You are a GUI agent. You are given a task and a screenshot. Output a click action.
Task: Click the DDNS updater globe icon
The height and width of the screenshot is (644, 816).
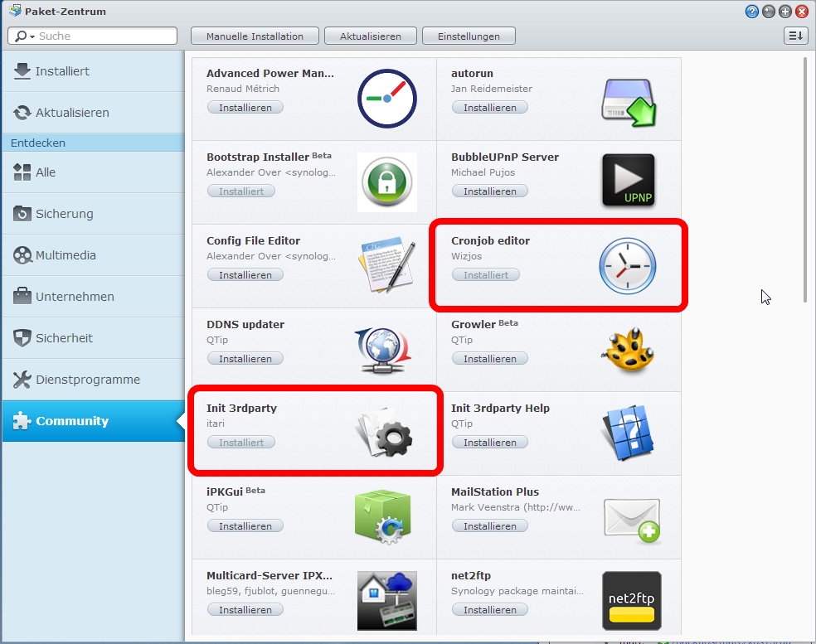(384, 350)
